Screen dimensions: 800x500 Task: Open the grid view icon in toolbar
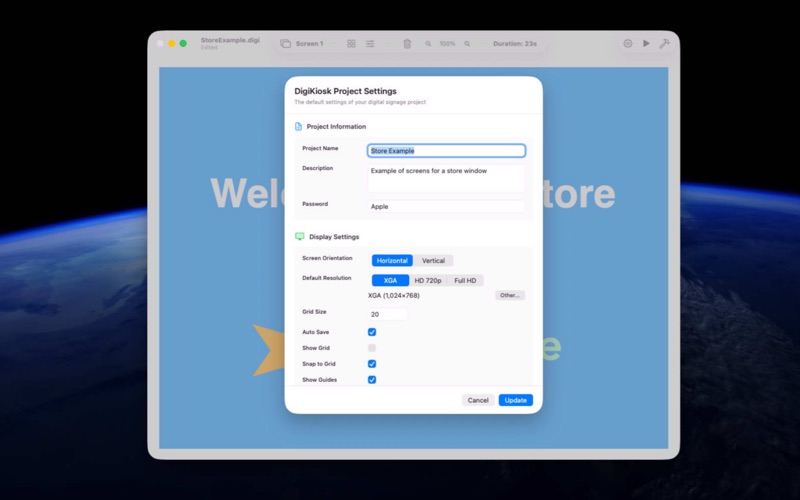point(351,44)
